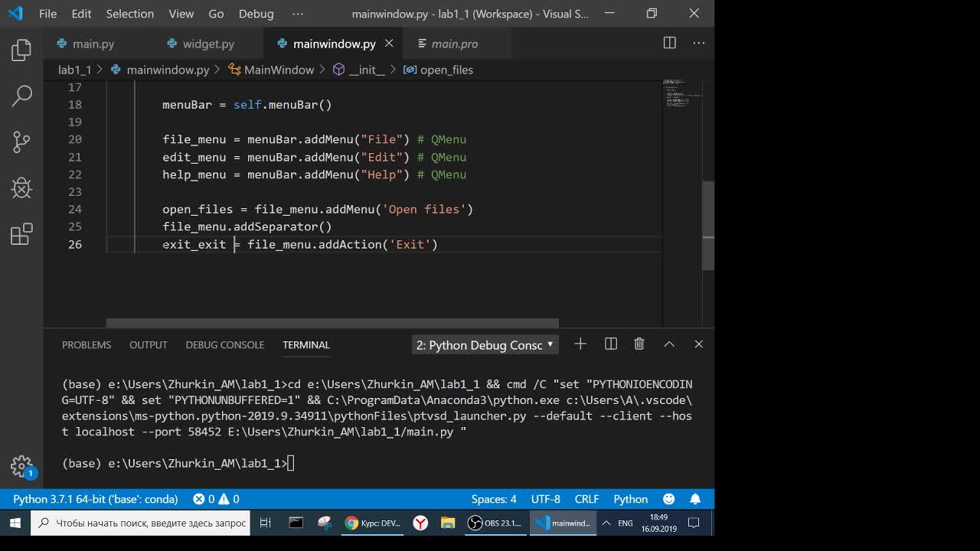Open the clock and date in tray
This screenshot has width=980, height=551.
click(x=659, y=523)
